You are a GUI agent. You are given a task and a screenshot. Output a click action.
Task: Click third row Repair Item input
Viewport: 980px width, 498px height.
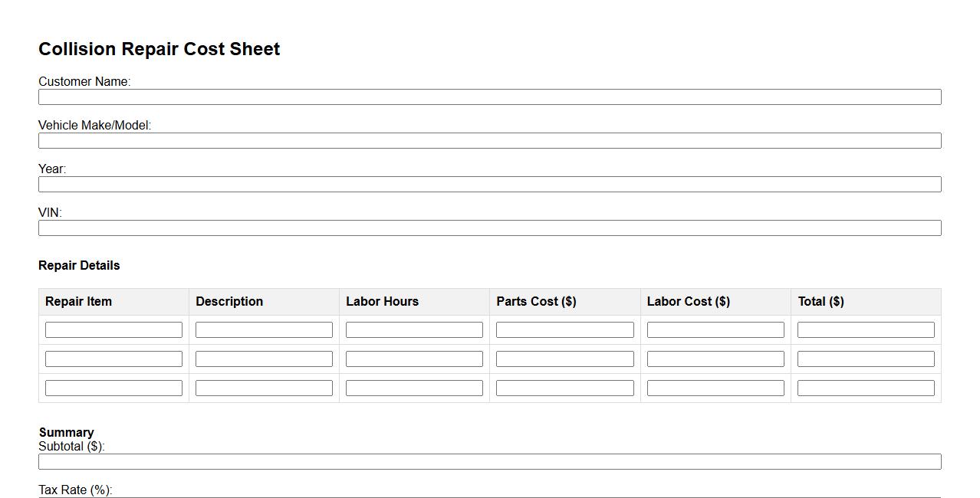113,388
